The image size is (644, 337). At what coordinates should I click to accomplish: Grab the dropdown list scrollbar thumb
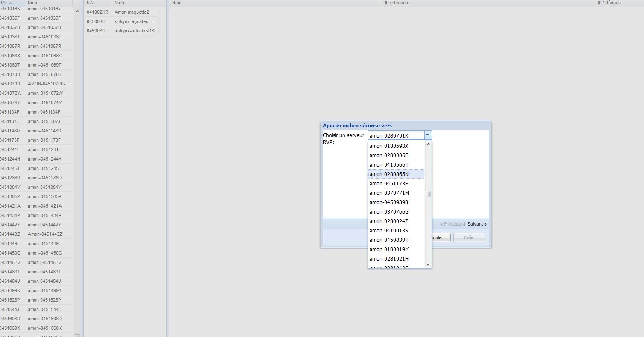(x=428, y=194)
